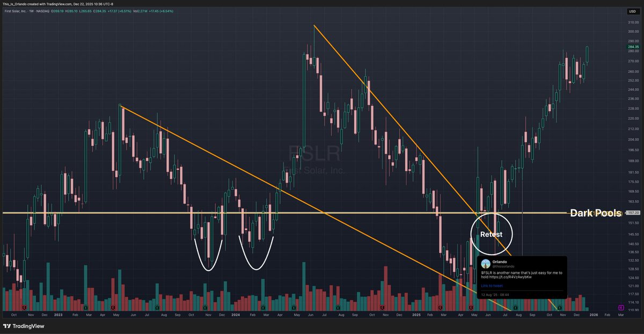Click the O269.19 open value
The image size is (644, 334).
point(57,11)
